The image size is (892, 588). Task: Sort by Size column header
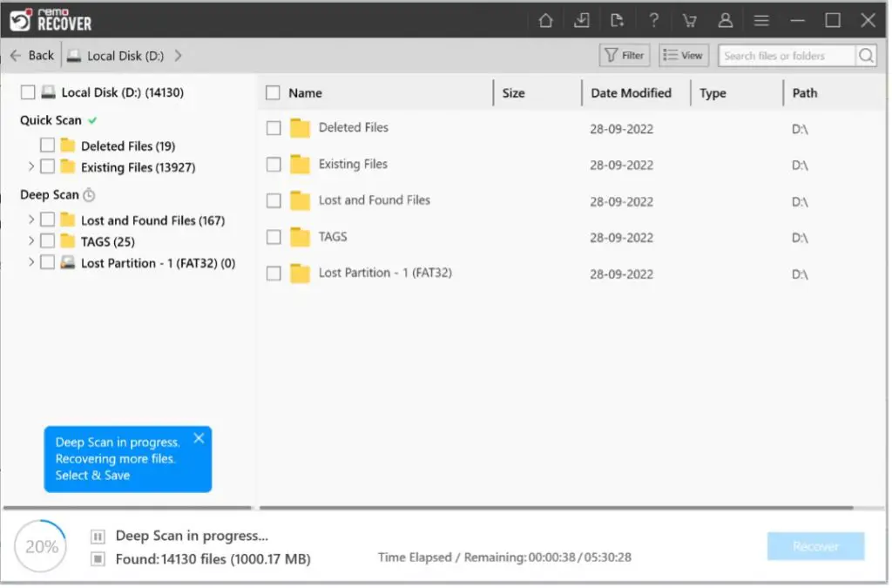click(515, 93)
